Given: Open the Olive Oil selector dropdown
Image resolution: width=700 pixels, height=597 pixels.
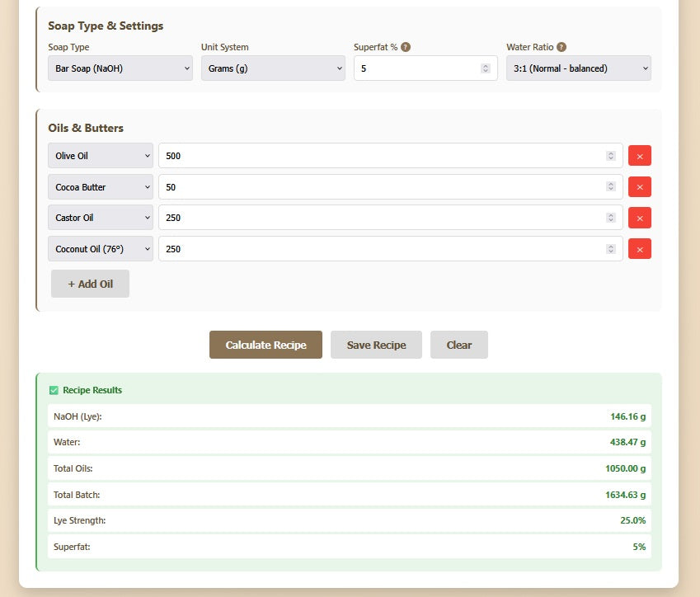Looking at the screenshot, I should point(100,155).
